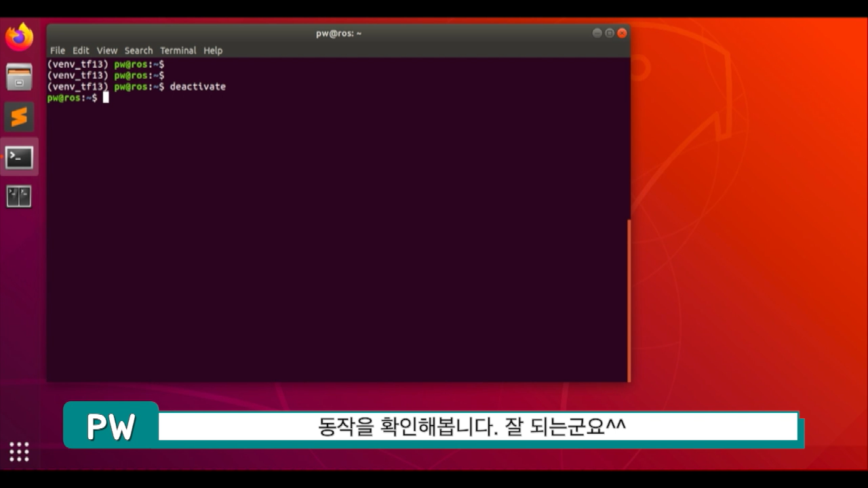Maximize the terminal window

[609, 33]
